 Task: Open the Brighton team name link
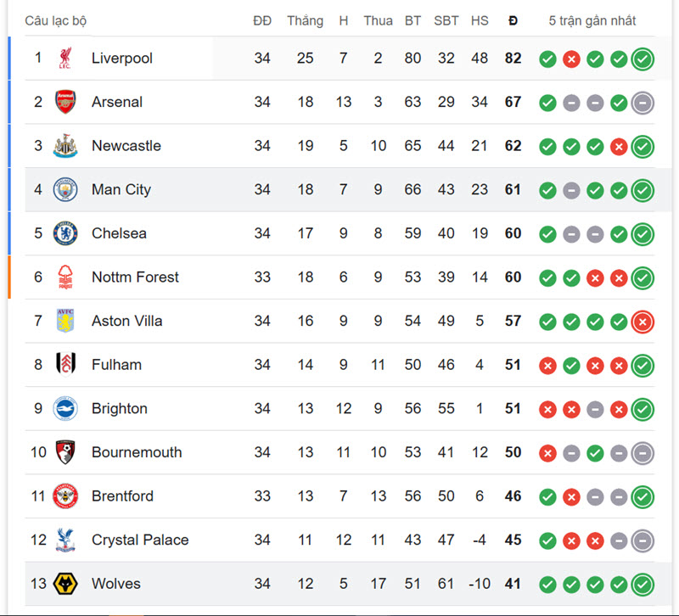point(119,408)
